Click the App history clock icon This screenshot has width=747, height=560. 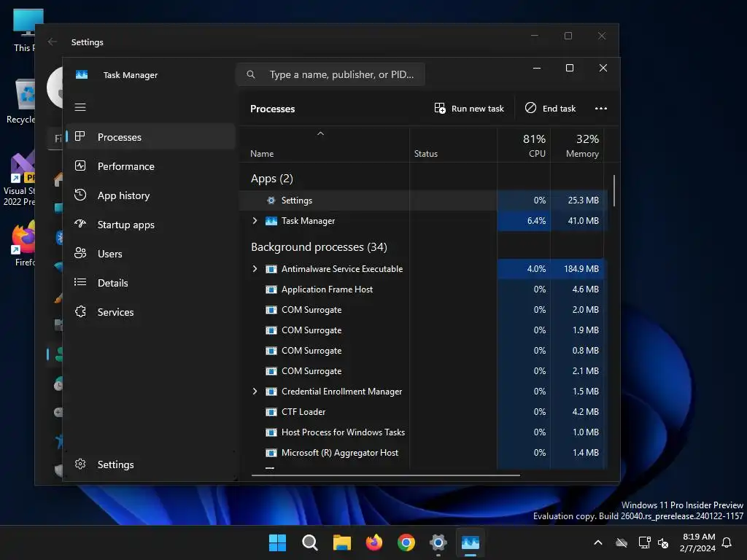pos(80,195)
